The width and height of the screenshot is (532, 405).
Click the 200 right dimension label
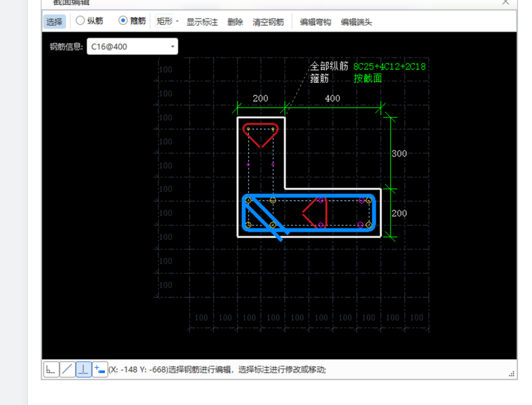[x=400, y=213]
